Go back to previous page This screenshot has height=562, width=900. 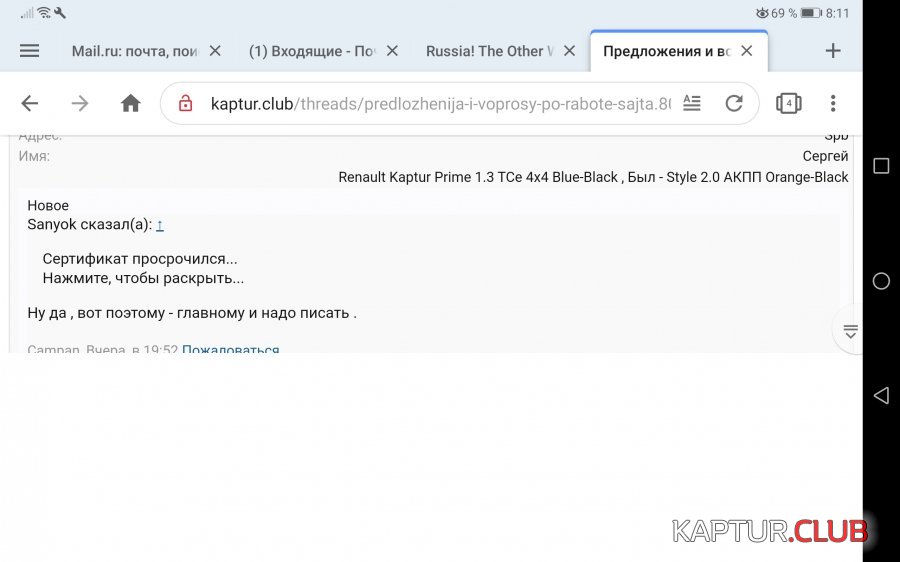[x=30, y=104]
